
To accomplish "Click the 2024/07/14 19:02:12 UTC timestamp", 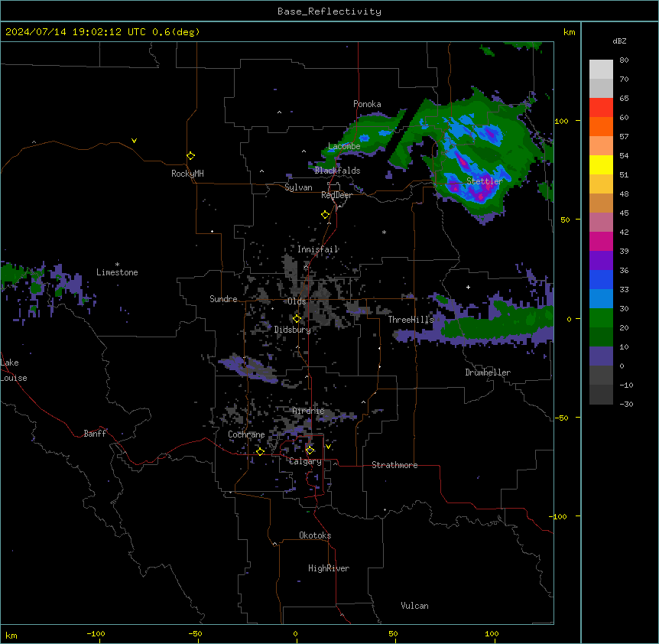I will click(75, 32).
